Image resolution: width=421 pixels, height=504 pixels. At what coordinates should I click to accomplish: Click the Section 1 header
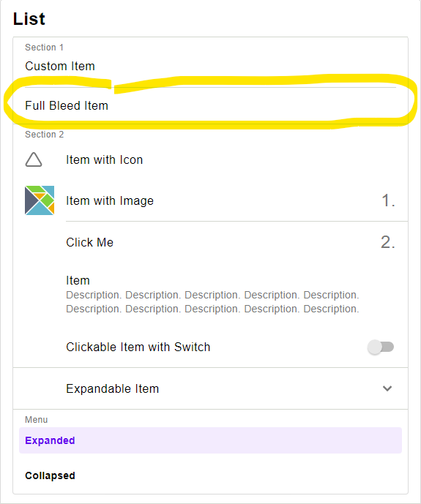[44, 48]
